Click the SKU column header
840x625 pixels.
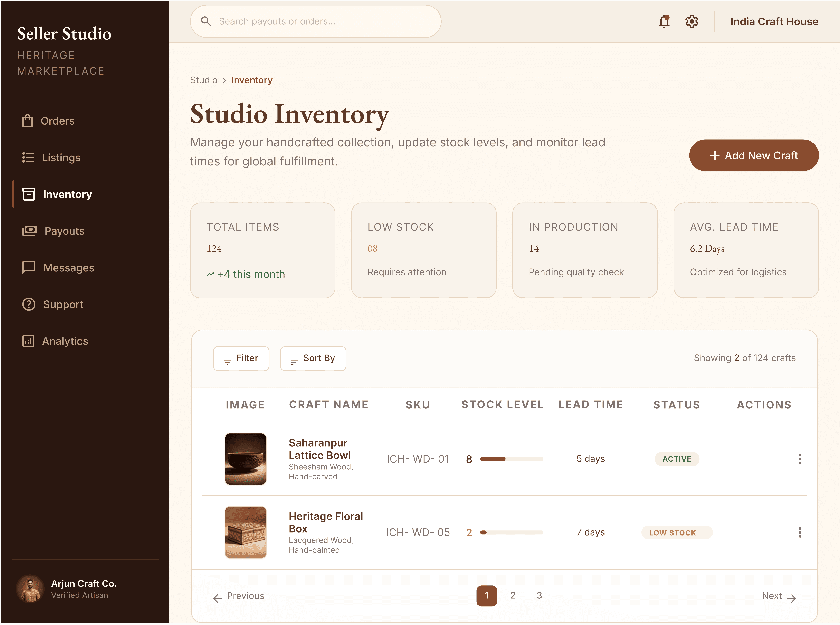(x=418, y=405)
